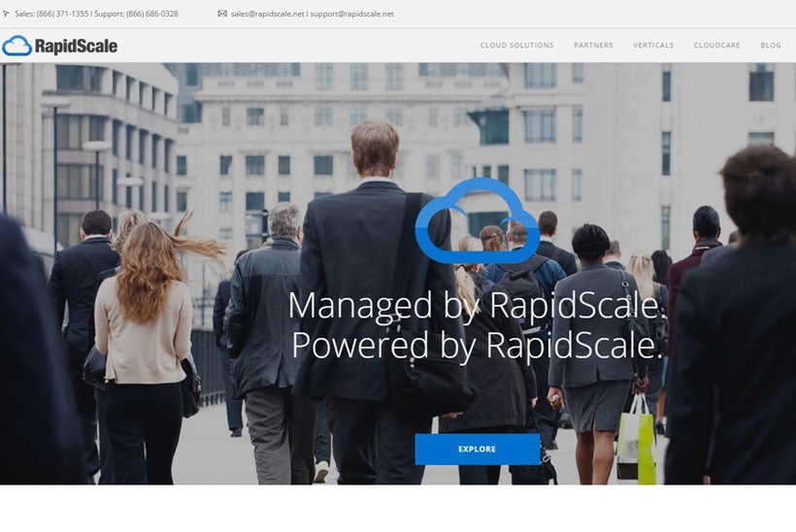Viewport: 796px width, 532px height.
Task: Click the blue Explore button
Action: (478, 449)
